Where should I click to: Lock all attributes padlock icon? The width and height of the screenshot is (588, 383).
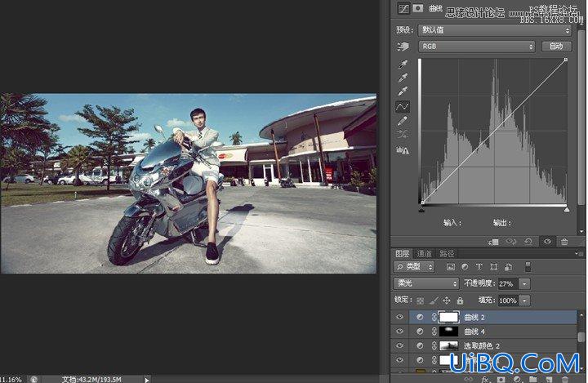460,301
